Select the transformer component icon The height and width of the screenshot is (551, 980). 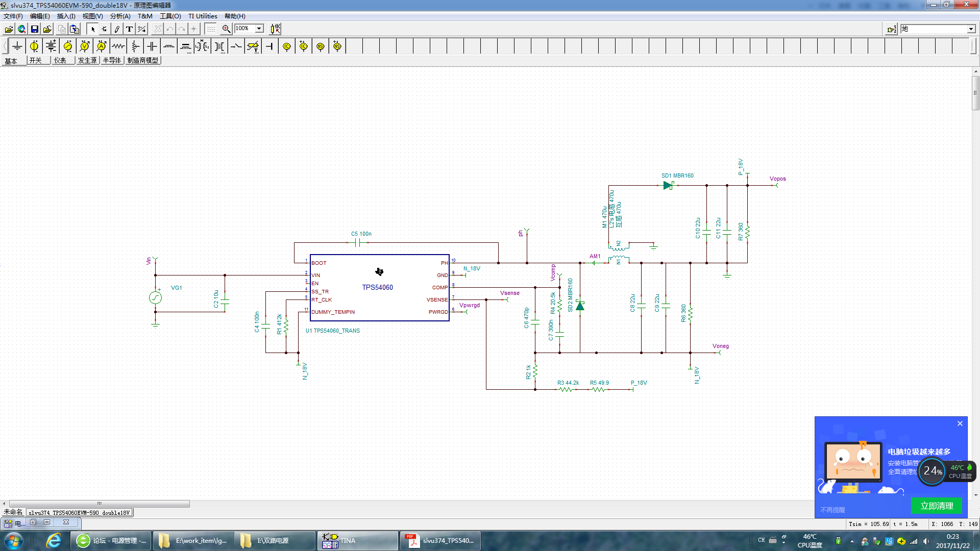tap(219, 46)
